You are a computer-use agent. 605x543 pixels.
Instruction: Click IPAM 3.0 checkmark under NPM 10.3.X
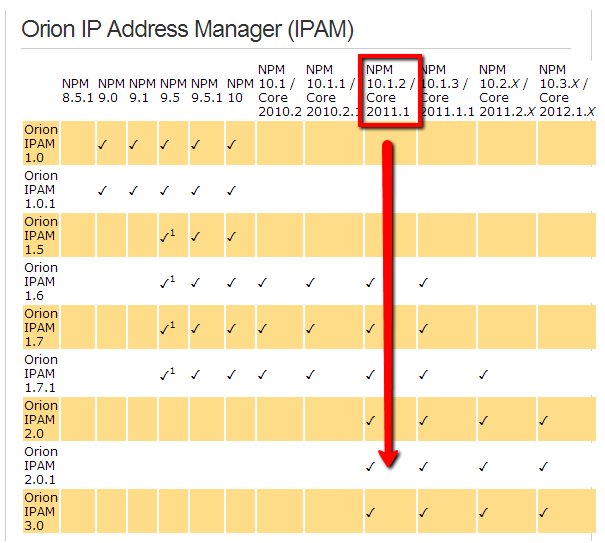pos(544,513)
